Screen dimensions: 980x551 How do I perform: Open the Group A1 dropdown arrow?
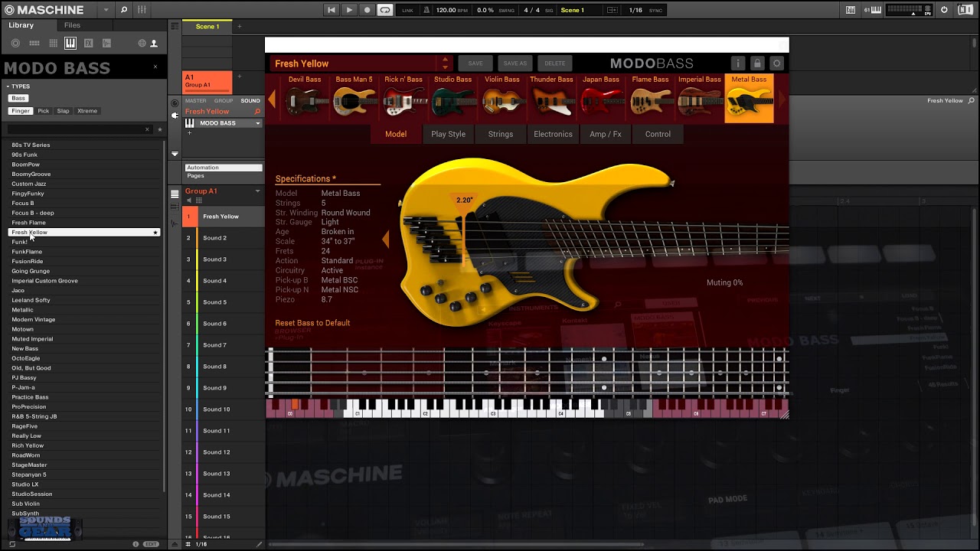tap(257, 191)
